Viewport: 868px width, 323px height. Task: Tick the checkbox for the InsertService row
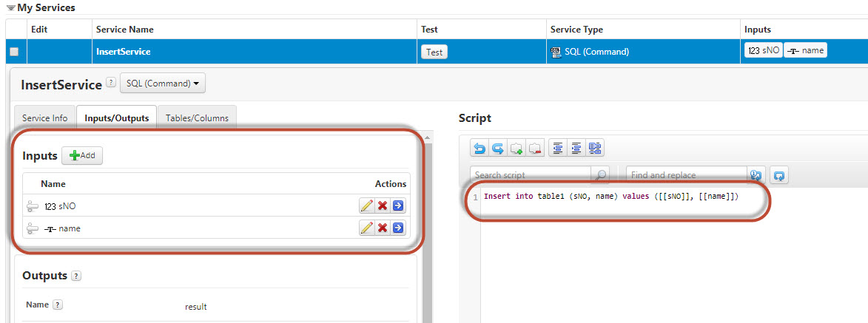13,52
